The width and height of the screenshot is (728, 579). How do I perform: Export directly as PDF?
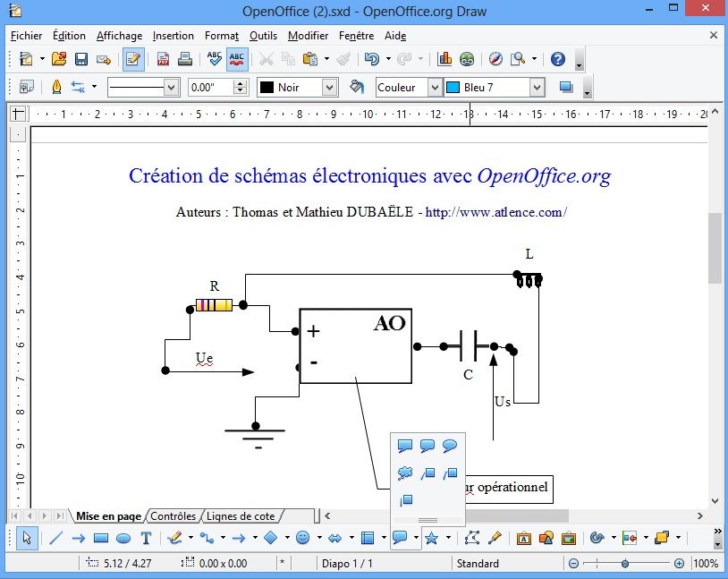pyautogui.click(x=163, y=59)
